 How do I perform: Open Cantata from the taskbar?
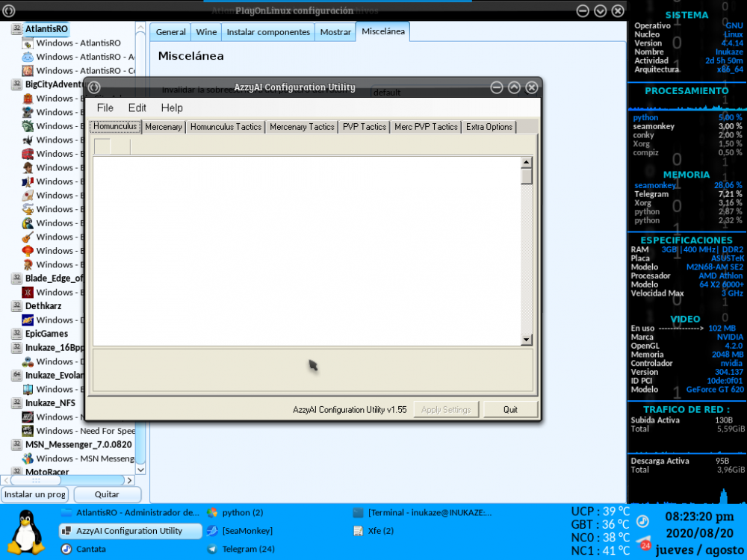pos(90,549)
